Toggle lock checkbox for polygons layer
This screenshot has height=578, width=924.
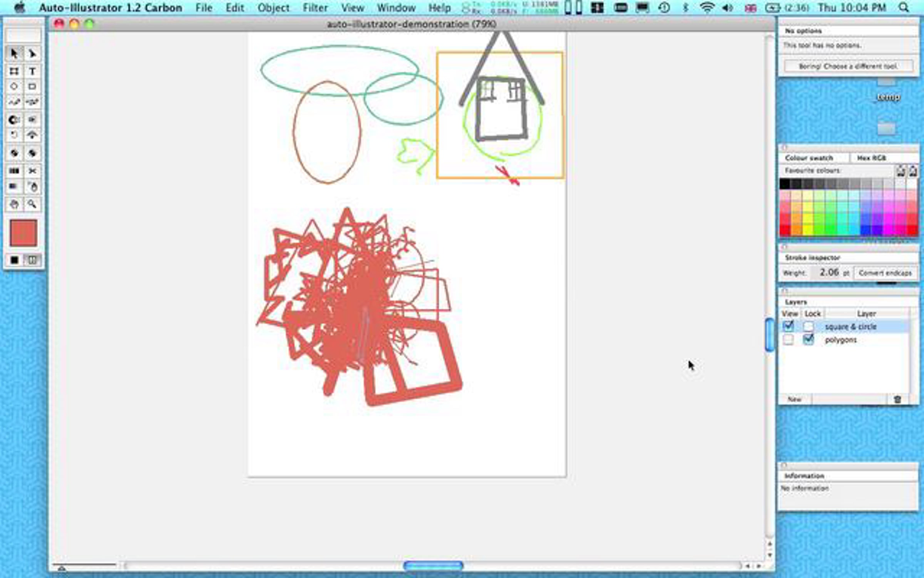pyautogui.click(x=808, y=339)
